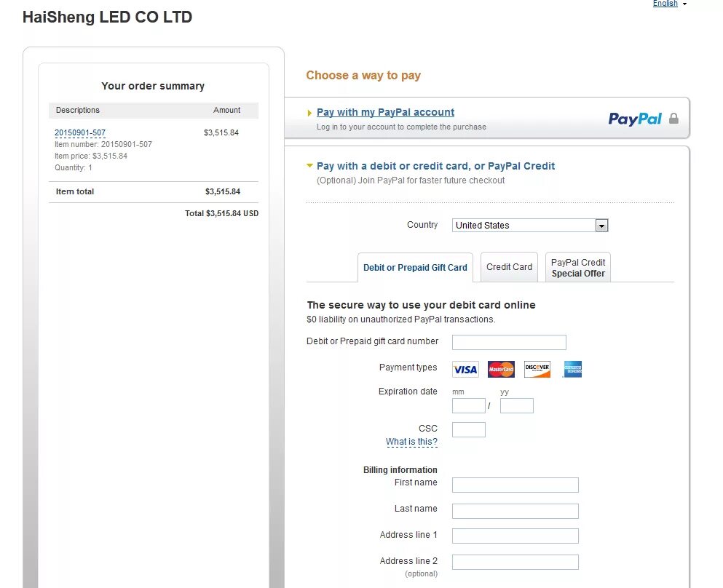Viewport: 723px width, 588px height.
Task: Select the PayPal Credit Special Offer tab
Action: point(578,268)
